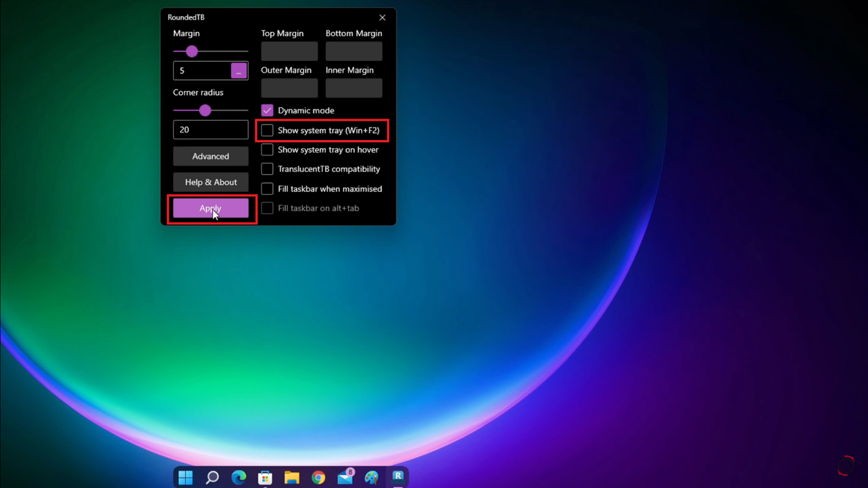Click the Top Margin input field
Screen dimensions: 868x488
(289, 51)
